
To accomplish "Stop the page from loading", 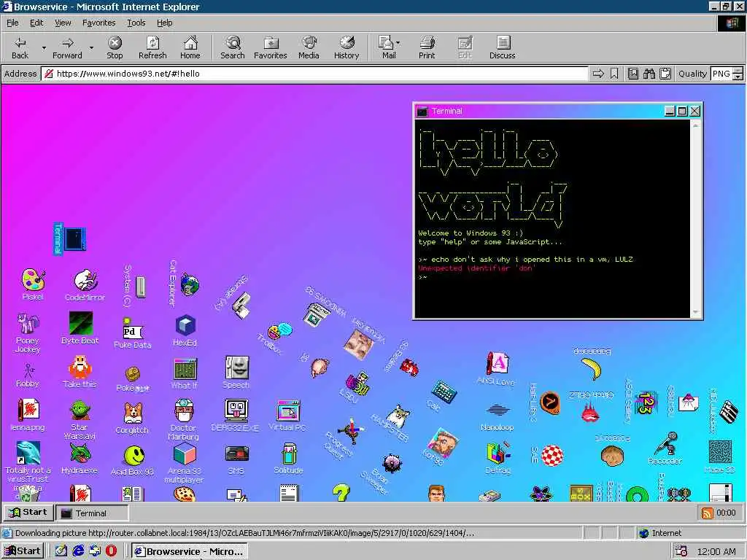I will (115, 47).
